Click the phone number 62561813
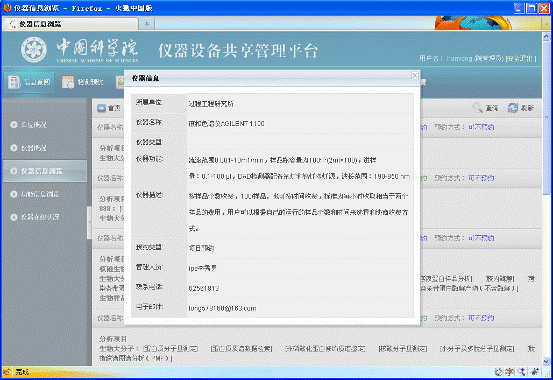 pos(204,288)
